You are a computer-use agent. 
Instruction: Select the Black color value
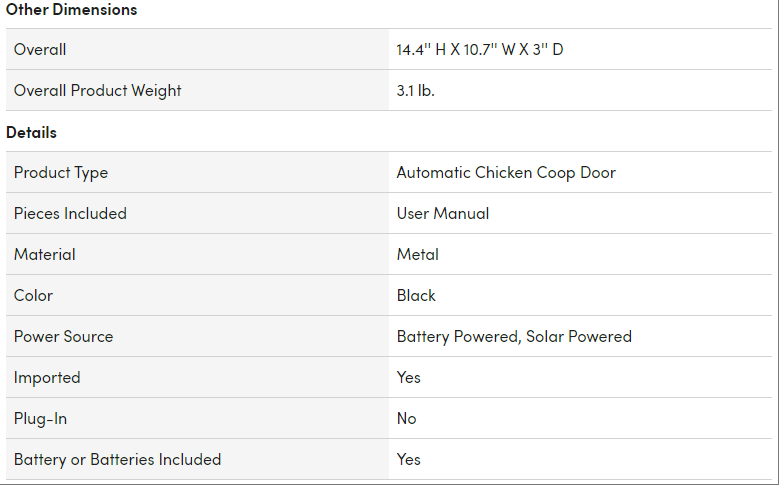coord(416,295)
